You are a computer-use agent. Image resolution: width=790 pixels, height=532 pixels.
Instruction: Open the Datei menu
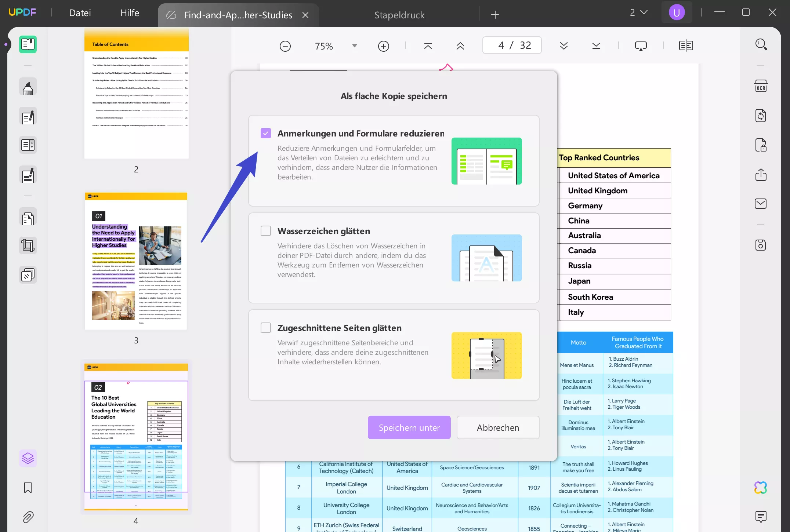(x=80, y=13)
